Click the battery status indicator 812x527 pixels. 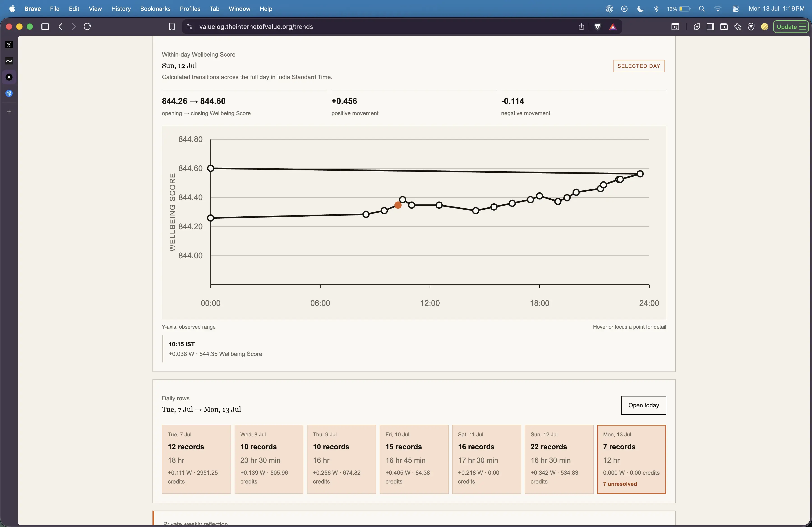(x=679, y=9)
